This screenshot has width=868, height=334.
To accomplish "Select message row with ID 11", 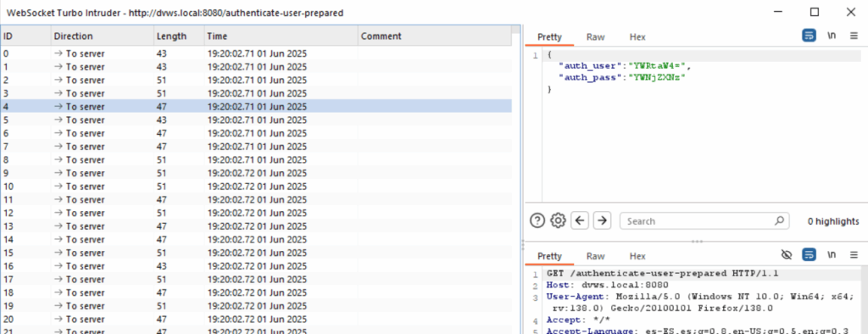I will (x=256, y=199).
